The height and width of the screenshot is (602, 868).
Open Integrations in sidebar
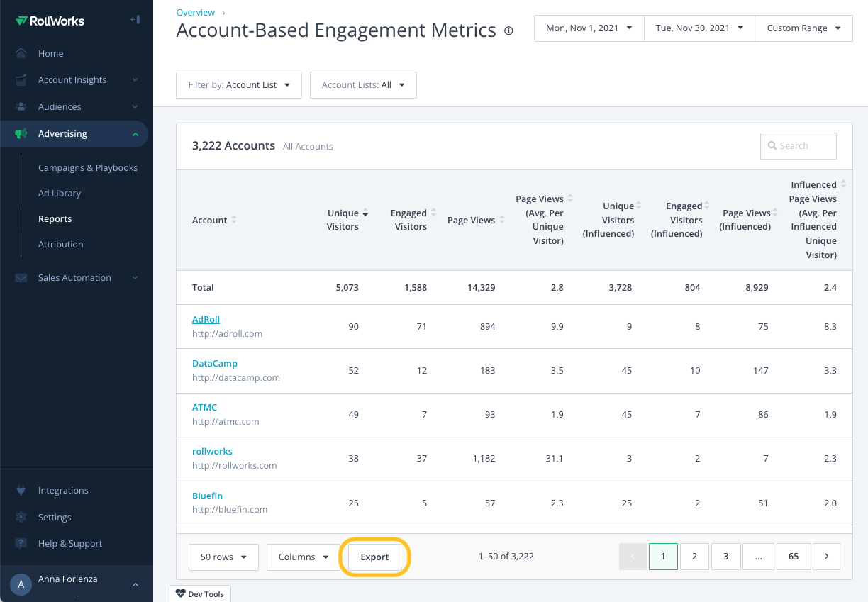[63, 491]
